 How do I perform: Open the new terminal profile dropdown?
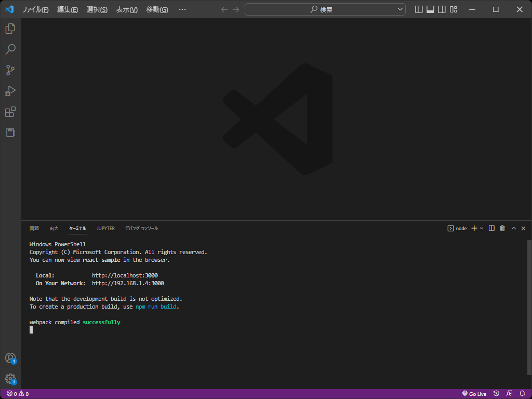tap(482, 229)
